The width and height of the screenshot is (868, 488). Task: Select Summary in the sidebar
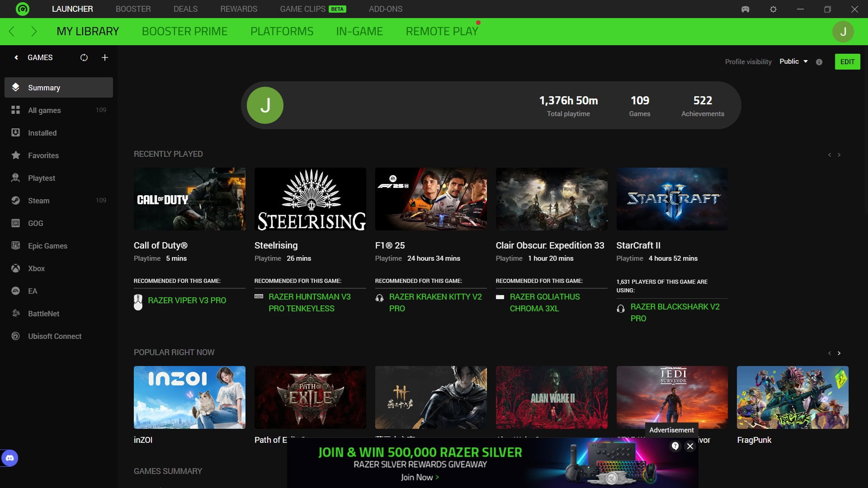59,87
